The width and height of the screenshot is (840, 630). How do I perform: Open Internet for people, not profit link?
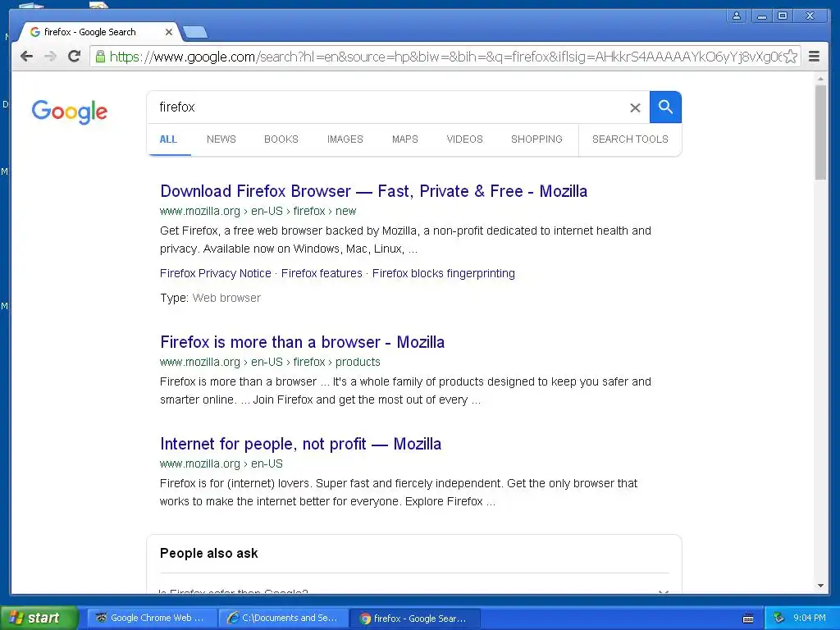coord(300,444)
